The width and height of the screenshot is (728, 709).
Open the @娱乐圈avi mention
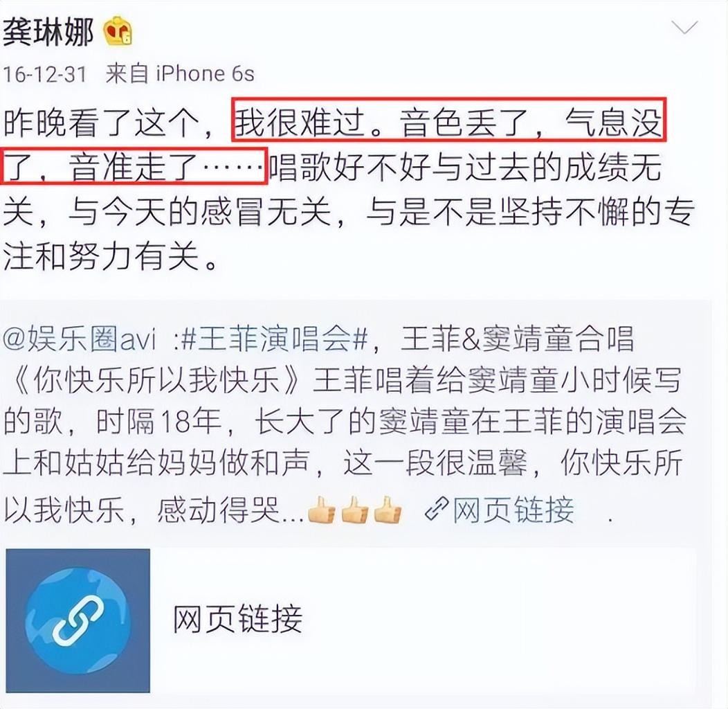(79, 339)
